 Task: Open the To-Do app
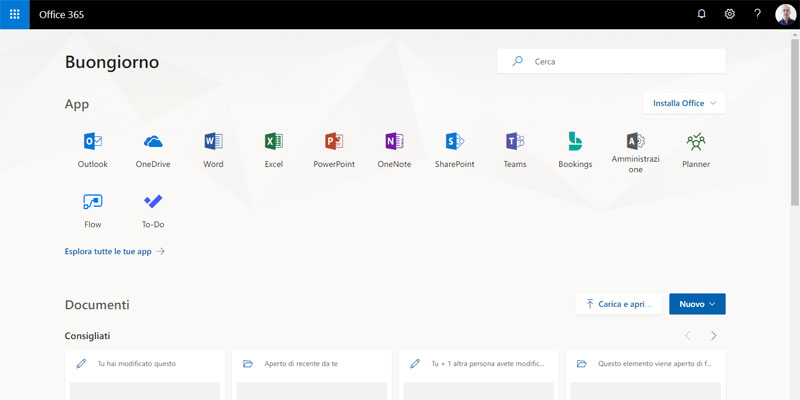coord(153,210)
